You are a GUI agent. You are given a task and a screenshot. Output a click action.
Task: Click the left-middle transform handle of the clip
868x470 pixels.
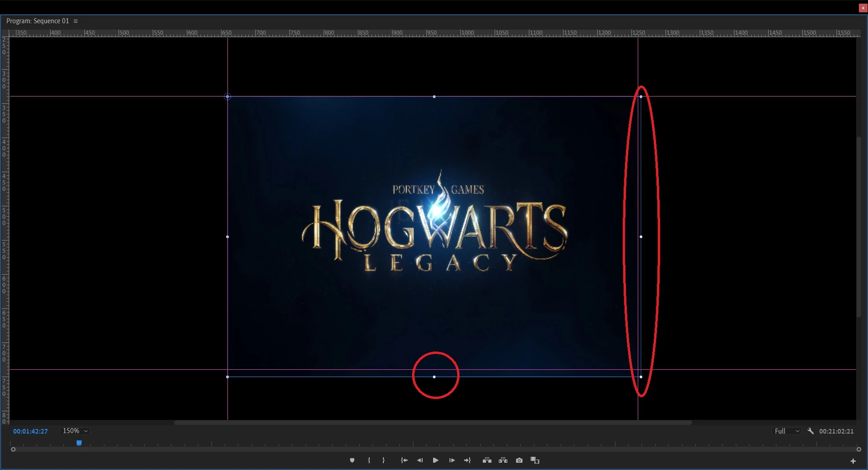pos(227,237)
